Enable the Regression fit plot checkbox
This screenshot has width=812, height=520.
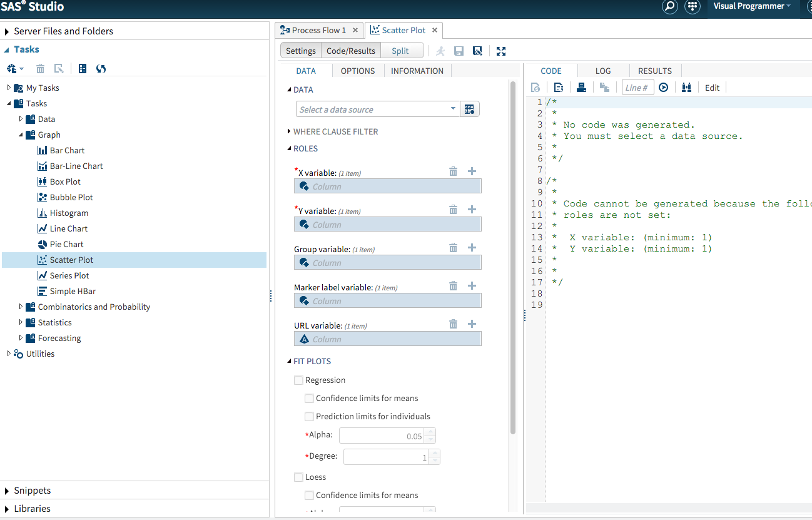299,380
